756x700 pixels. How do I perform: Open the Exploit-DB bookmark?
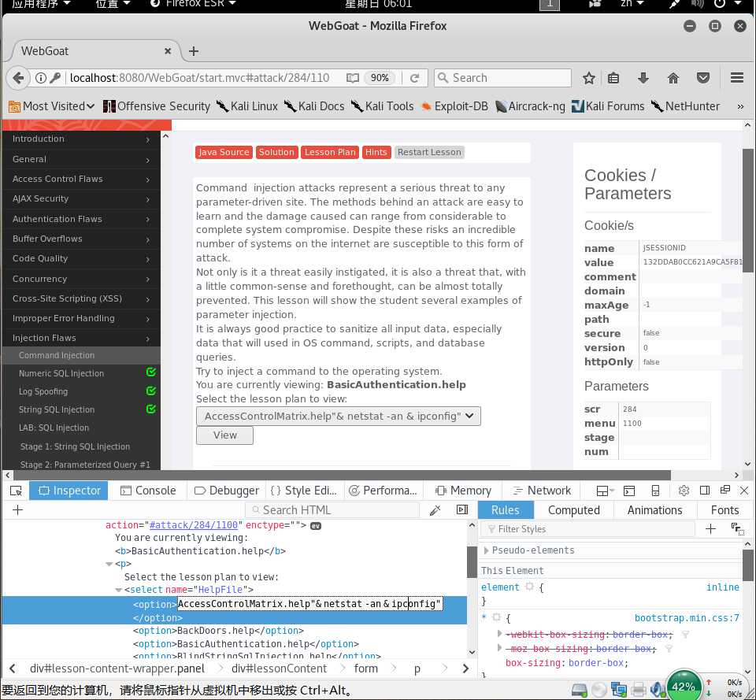[455, 106]
